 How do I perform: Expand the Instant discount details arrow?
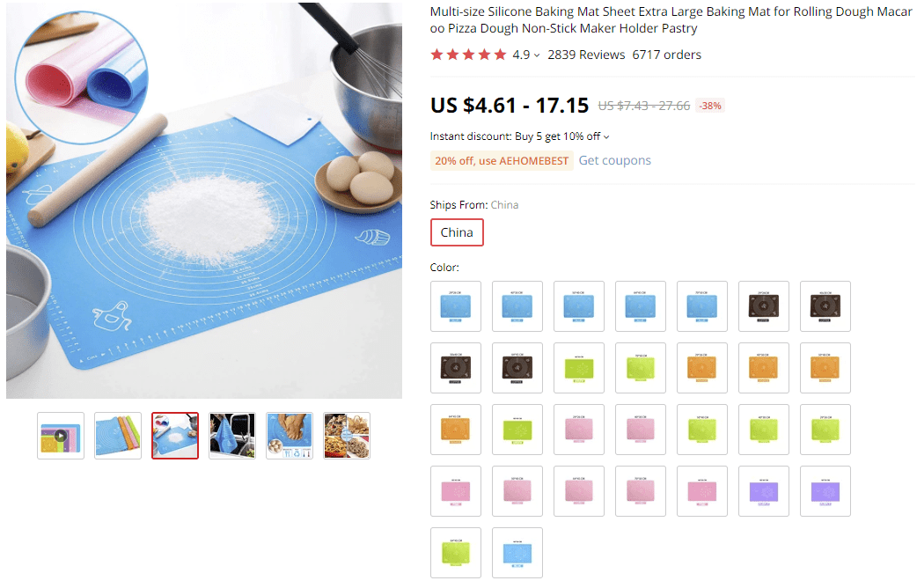point(606,137)
